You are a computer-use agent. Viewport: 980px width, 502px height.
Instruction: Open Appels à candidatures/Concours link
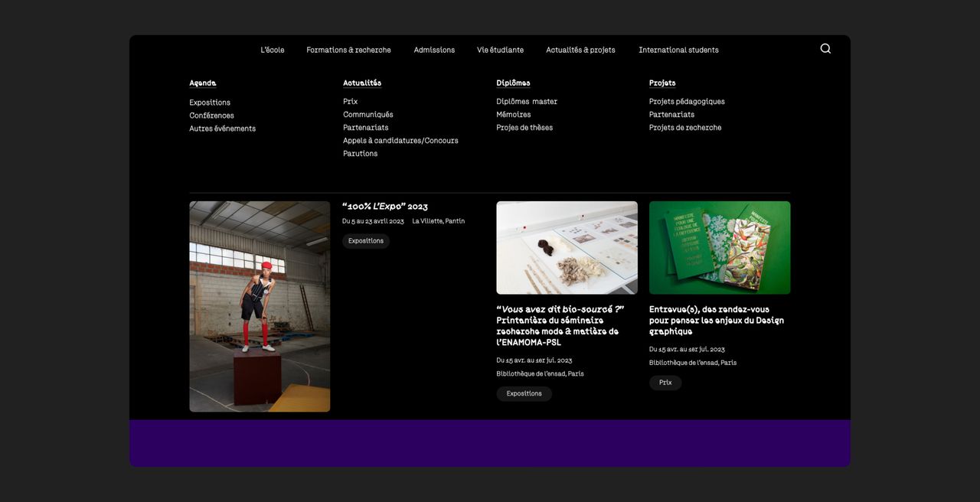pos(400,141)
